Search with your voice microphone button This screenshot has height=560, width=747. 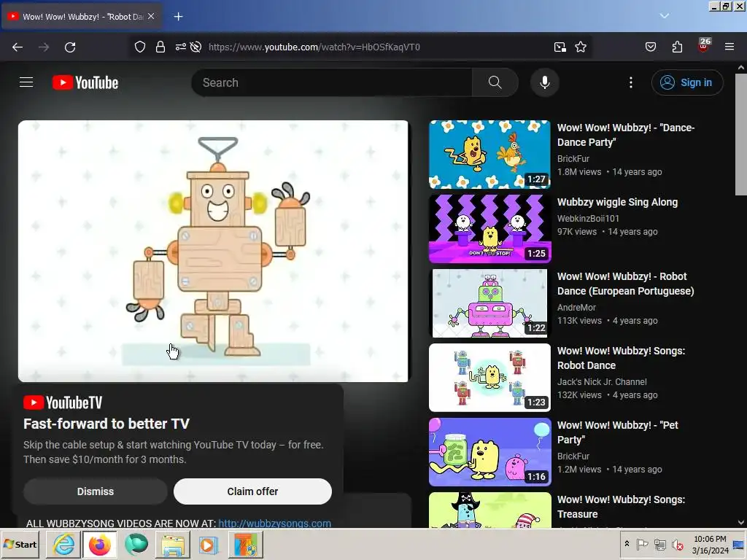coord(544,82)
